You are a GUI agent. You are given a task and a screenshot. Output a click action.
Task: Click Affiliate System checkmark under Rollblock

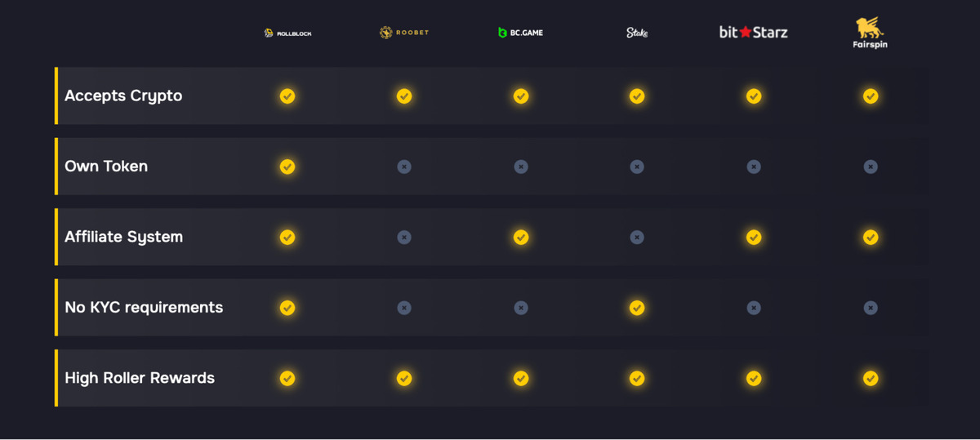coord(287,238)
